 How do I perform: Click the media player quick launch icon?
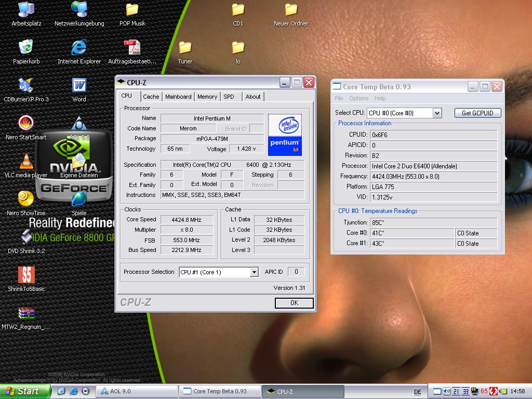click(x=85, y=391)
